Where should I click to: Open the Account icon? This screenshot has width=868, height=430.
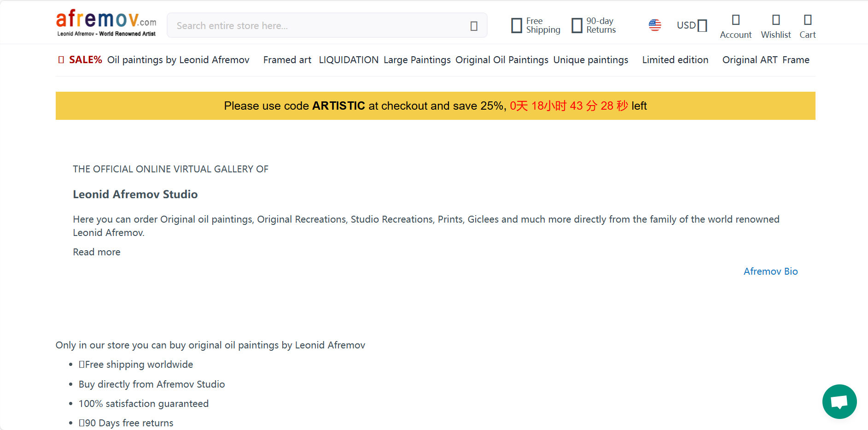click(x=735, y=20)
